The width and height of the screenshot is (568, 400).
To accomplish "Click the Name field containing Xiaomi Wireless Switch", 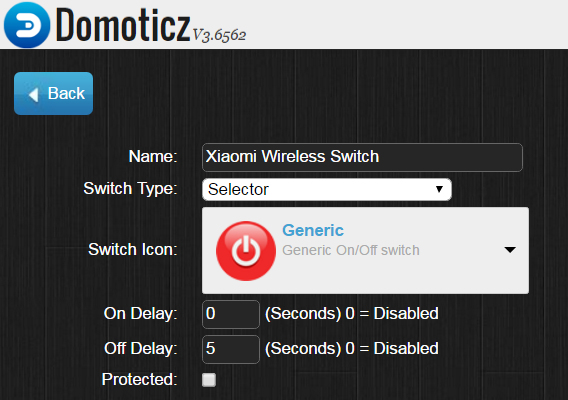I will coord(362,157).
